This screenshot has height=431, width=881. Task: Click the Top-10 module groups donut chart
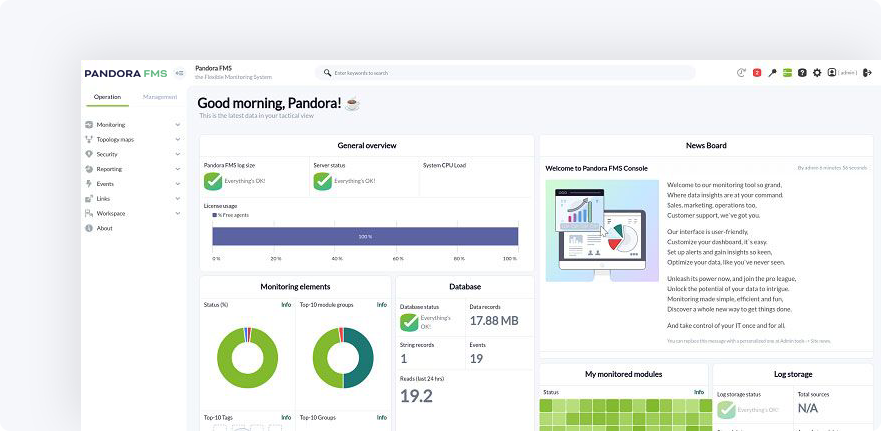[x=343, y=358]
